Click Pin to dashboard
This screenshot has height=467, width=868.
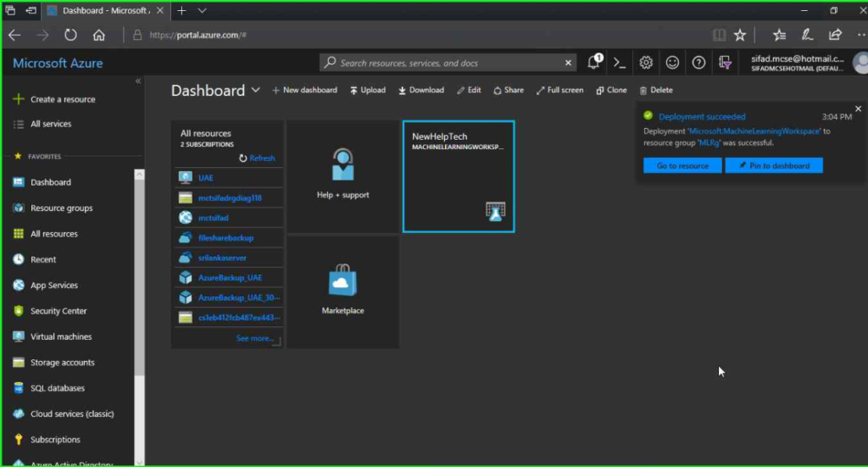pos(774,165)
